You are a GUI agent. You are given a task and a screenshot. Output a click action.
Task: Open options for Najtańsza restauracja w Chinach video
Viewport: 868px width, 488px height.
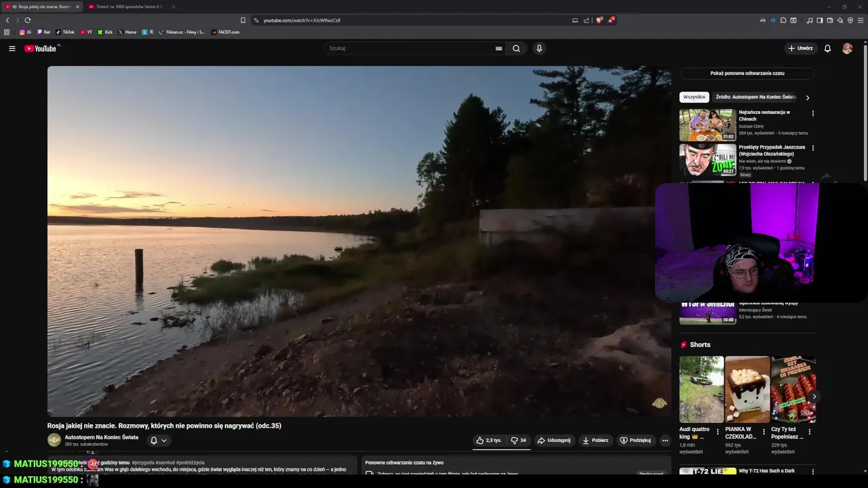click(812, 113)
